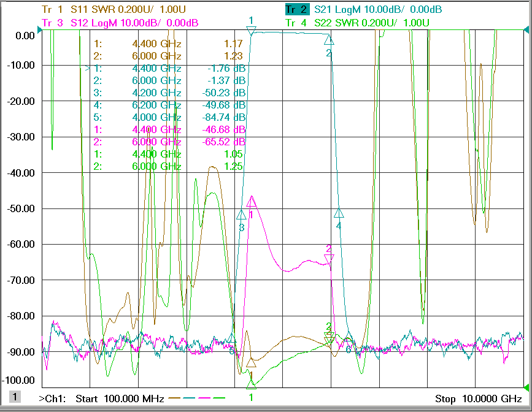Activate the Tr 3 S12 LogM trace label
This screenshot has height=412, width=532.
click(120, 23)
